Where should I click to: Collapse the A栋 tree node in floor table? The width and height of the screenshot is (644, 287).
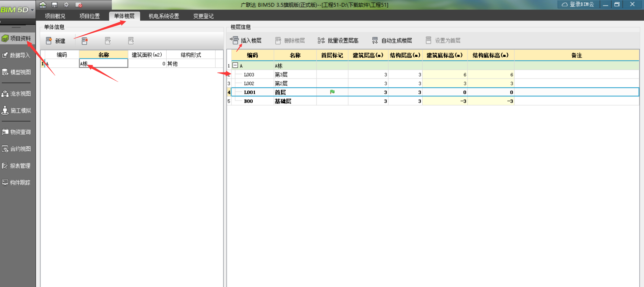click(235, 65)
